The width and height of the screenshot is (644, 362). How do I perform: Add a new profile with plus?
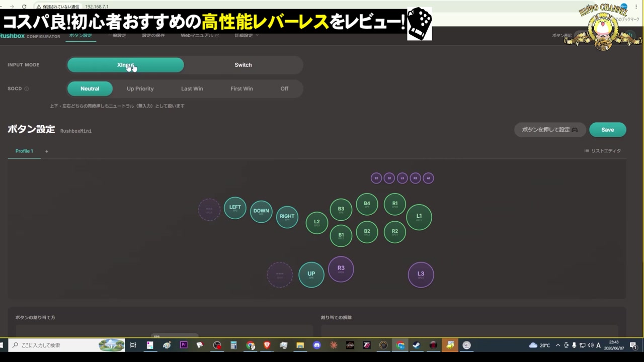coord(47,151)
